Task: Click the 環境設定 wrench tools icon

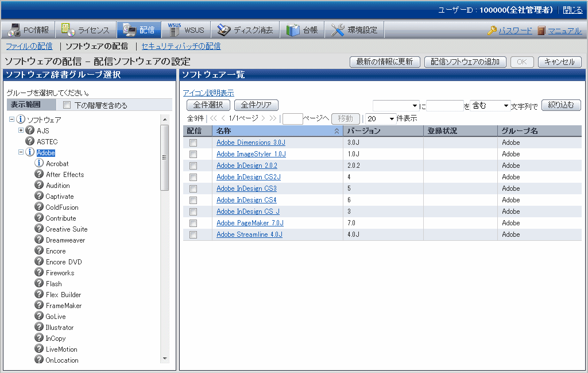Action: point(338,30)
